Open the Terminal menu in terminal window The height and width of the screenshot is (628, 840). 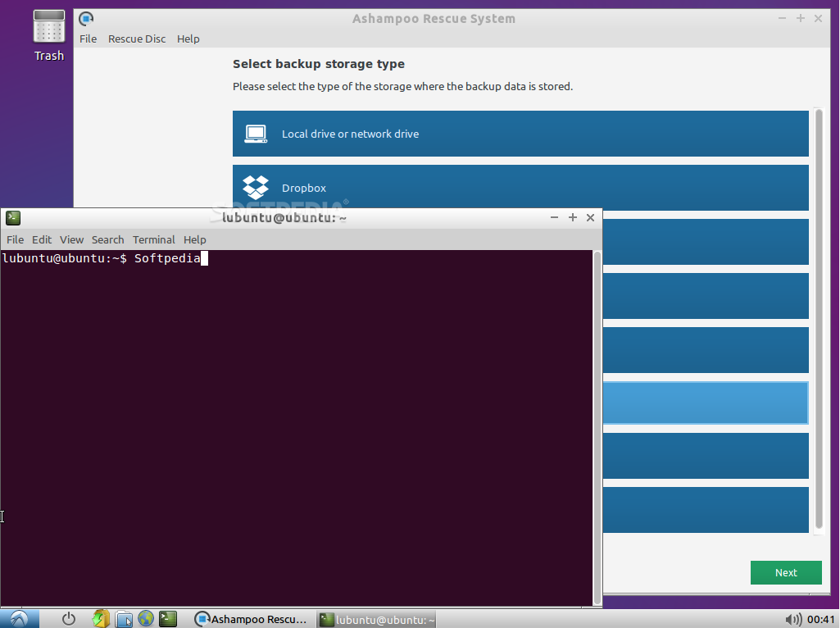[x=154, y=239]
